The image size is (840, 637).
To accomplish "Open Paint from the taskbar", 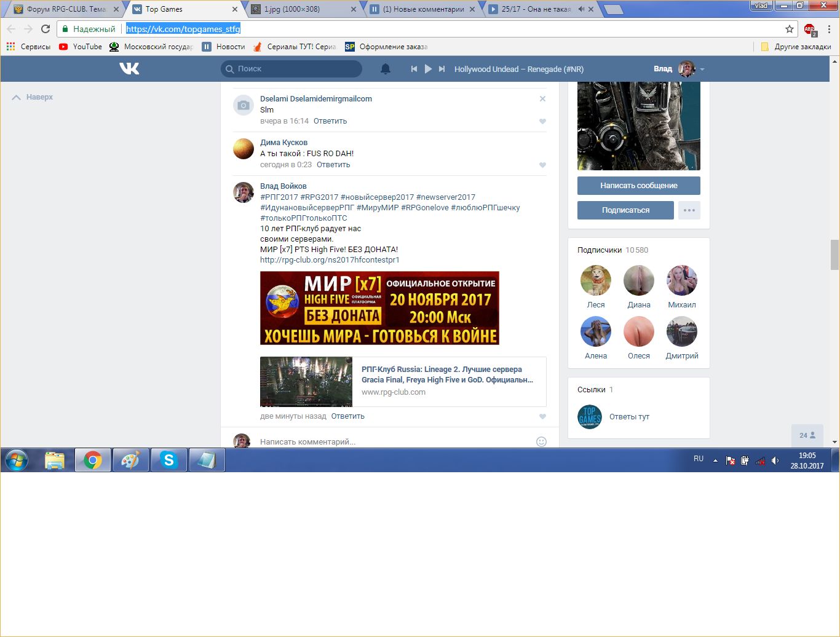I will (130, 460).
